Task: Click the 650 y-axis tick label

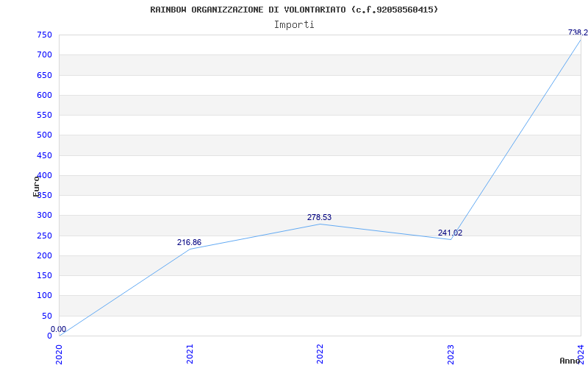Action: coord(44,75)
